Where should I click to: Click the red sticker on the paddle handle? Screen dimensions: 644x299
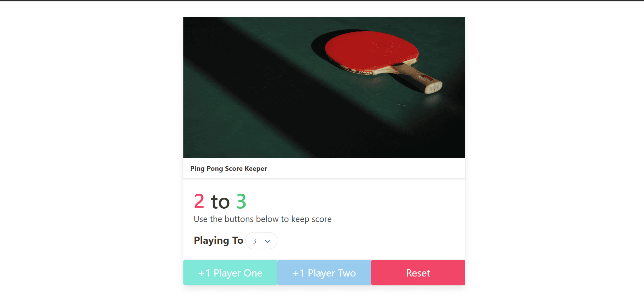click(x=426, y=78)
